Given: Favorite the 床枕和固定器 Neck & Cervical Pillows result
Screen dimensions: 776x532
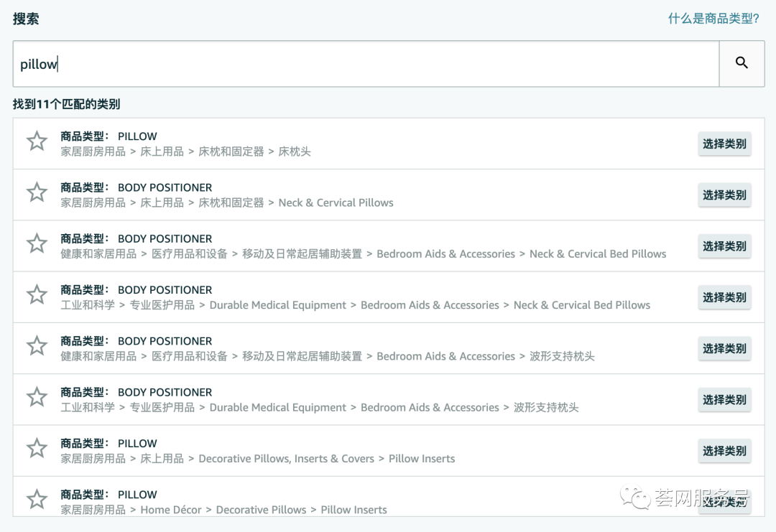Looking at the screenshot, I should (37, 192).
